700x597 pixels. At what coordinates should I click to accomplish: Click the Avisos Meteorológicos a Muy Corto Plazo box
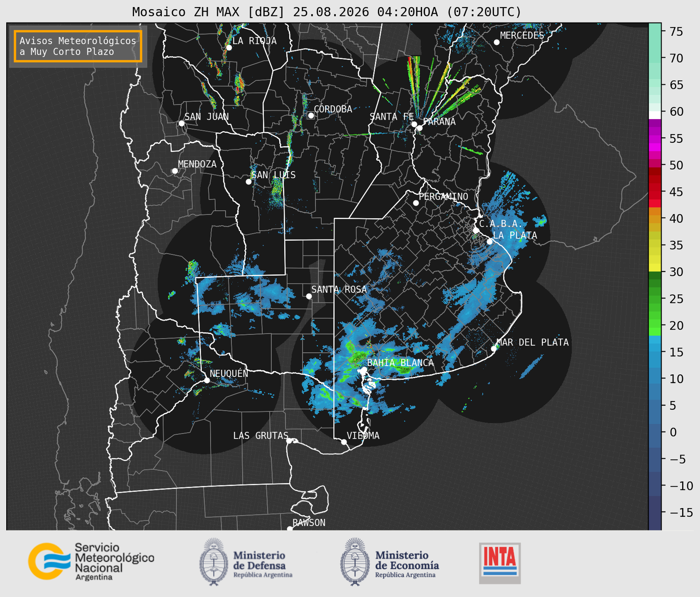[78, 46]
